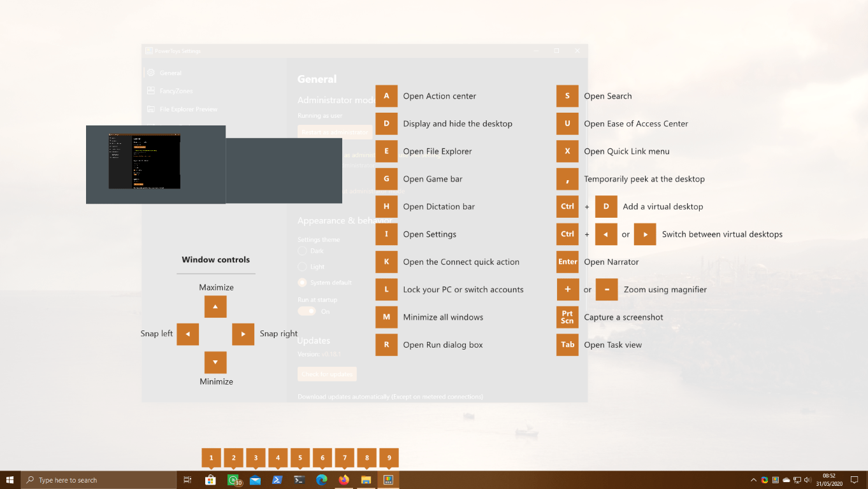Click the Restart as administrator button
Screen dimensions: 868x489
[x=335, y=131]
